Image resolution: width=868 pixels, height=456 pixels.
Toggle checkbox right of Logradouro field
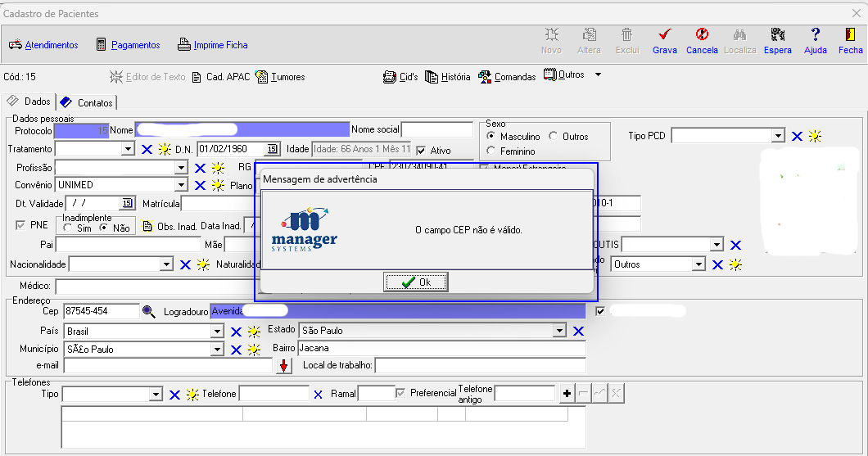[x=600, y=311]
